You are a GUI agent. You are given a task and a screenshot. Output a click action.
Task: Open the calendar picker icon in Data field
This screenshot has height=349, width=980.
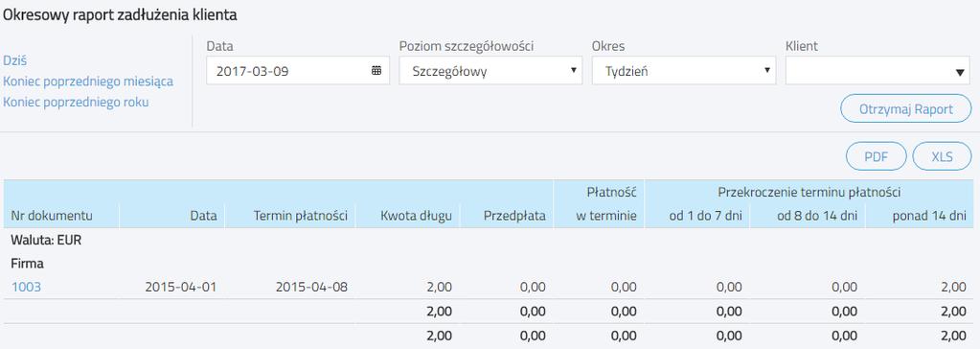[376, 71]
